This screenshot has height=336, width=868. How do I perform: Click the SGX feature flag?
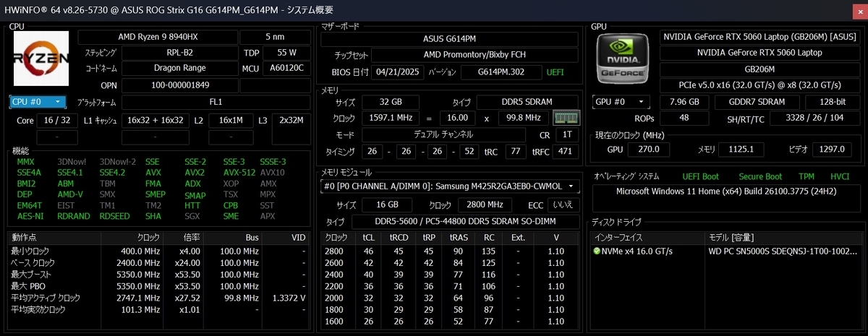tap(192, 216)
